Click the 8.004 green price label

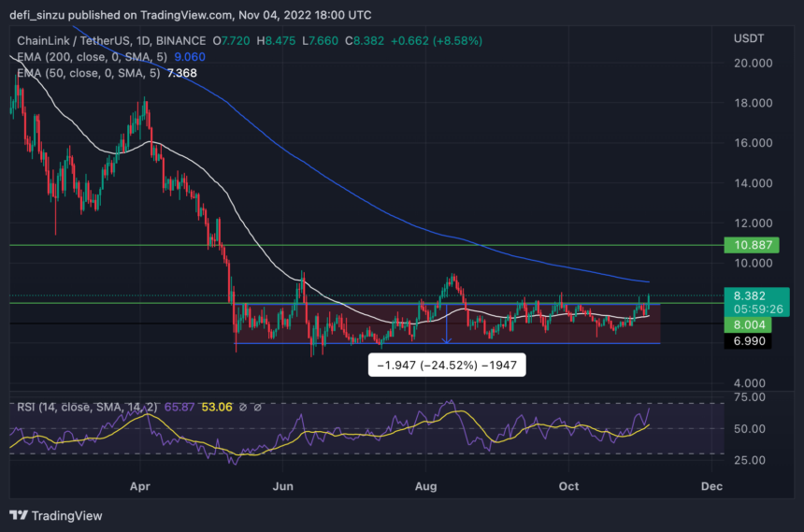[748, 324]
